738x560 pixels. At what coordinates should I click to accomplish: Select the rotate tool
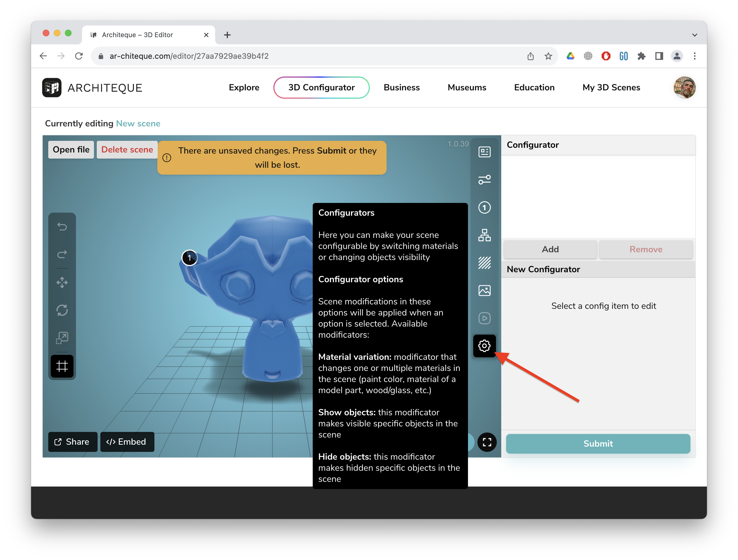pyautogui.click(x=62, y=310)
